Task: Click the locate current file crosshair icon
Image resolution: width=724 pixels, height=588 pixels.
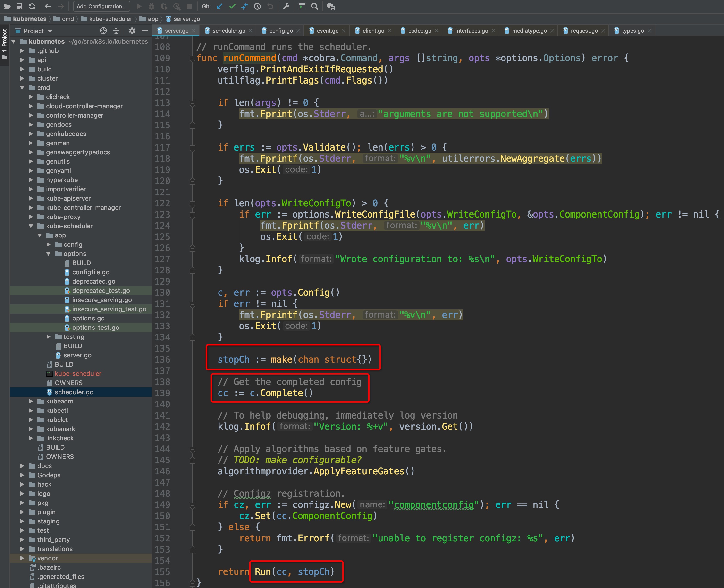Action: tap(103, 31)
